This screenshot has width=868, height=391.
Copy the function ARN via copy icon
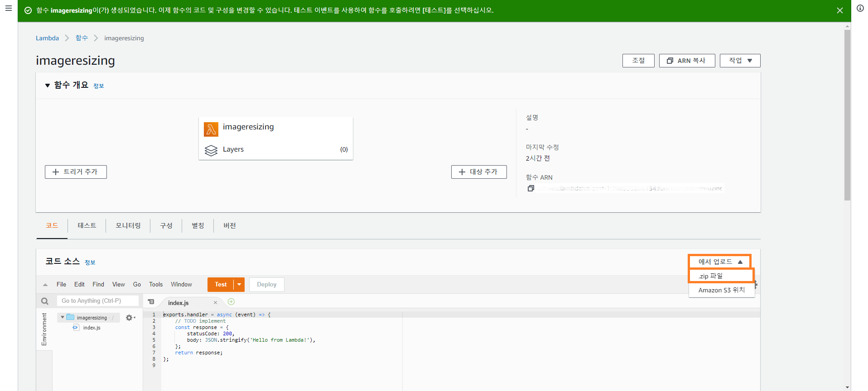coord(530,188)
